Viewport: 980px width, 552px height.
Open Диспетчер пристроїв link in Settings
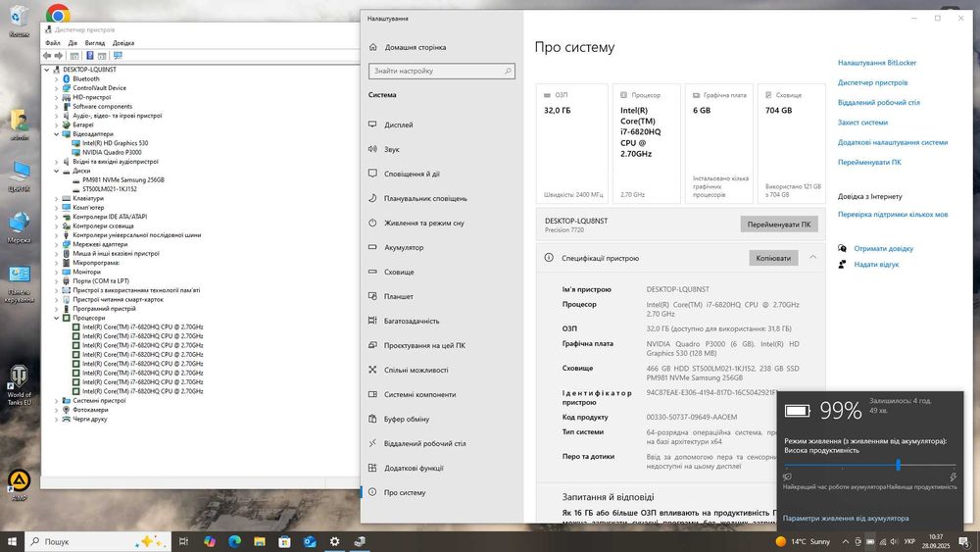click(872, 82)
